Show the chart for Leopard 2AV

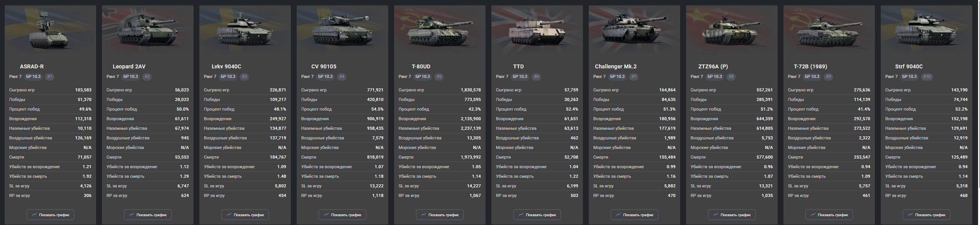[148, 215]
